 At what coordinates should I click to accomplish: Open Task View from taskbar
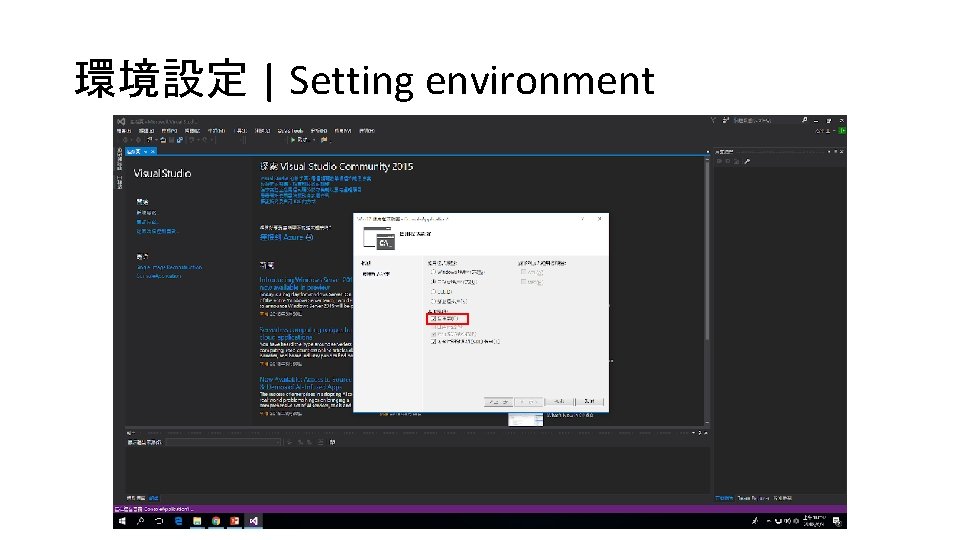tap(159, 521)
